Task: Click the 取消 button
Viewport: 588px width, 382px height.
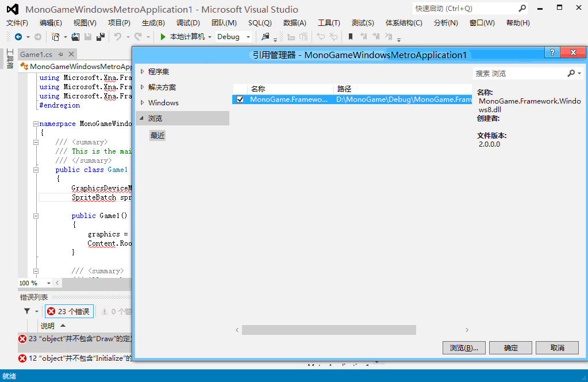Action: (x=557, y=348)
